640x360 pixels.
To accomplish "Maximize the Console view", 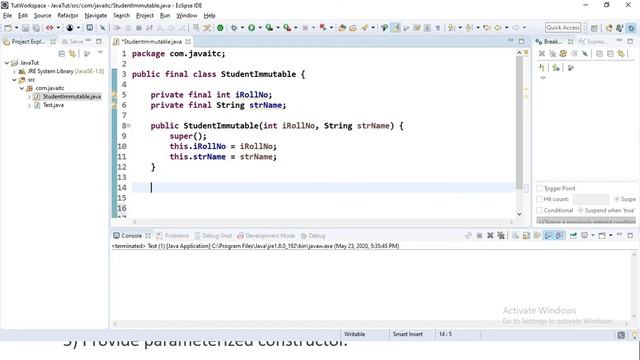I will point(630,236).
